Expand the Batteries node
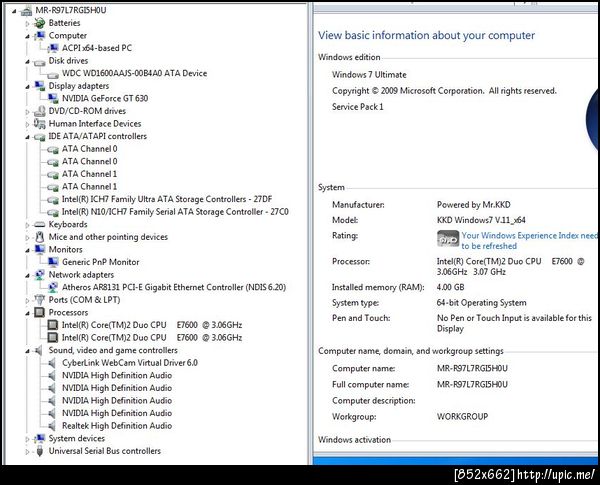Viewport: 600px width, 485px height. [x=27, y=23]
